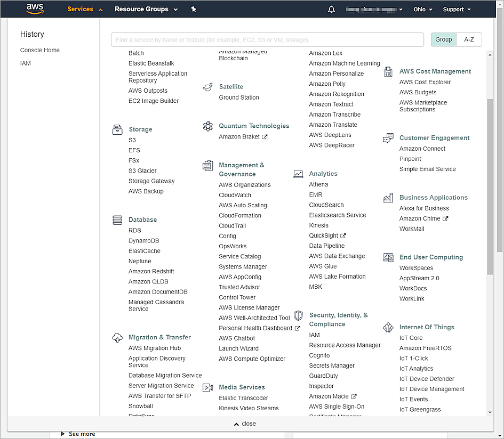The image size is (504, 439).
Task: Open Simple Email Service
Action: 427,169
